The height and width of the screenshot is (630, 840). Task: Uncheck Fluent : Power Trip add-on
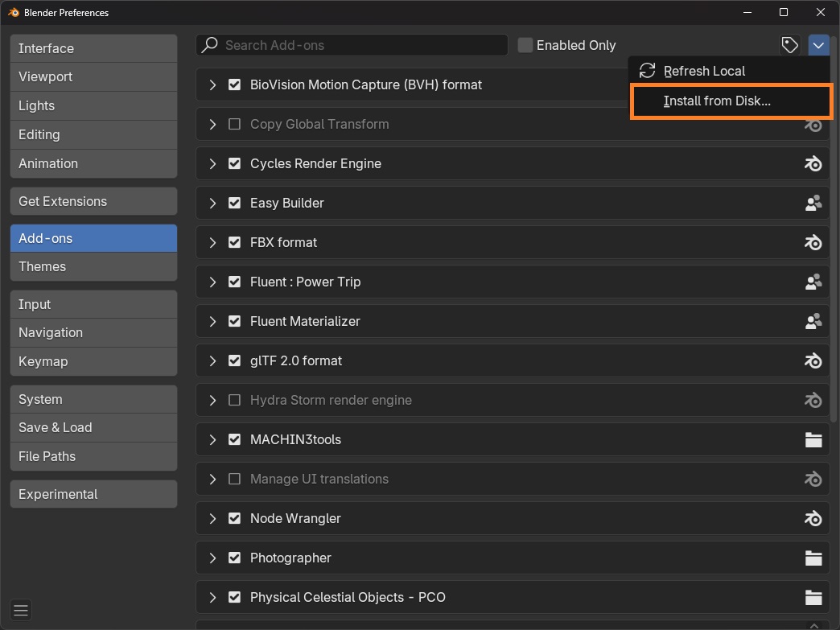pyautogui.click(x=234, y=282)
